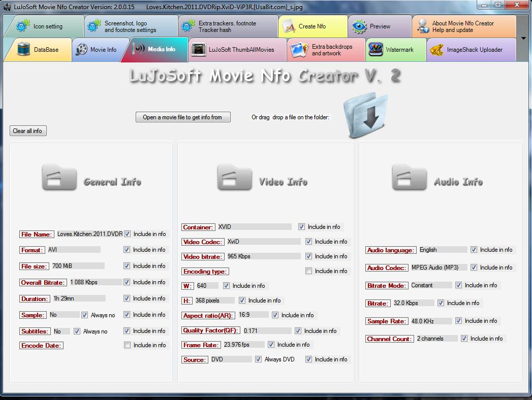Viewport: 532px width, 400px height.
Task: Expand the tab overflow dropdown arrow
Action: [x=523, y=38]
